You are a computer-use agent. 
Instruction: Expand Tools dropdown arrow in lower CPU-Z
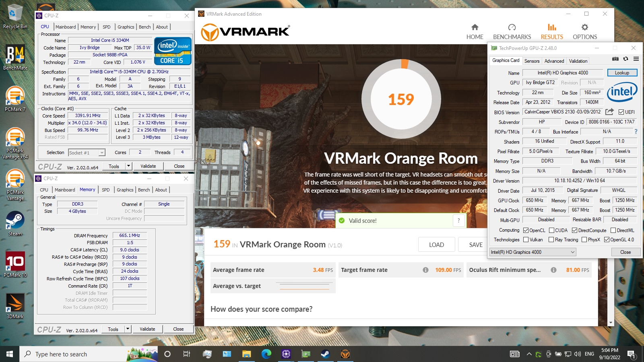128,329
